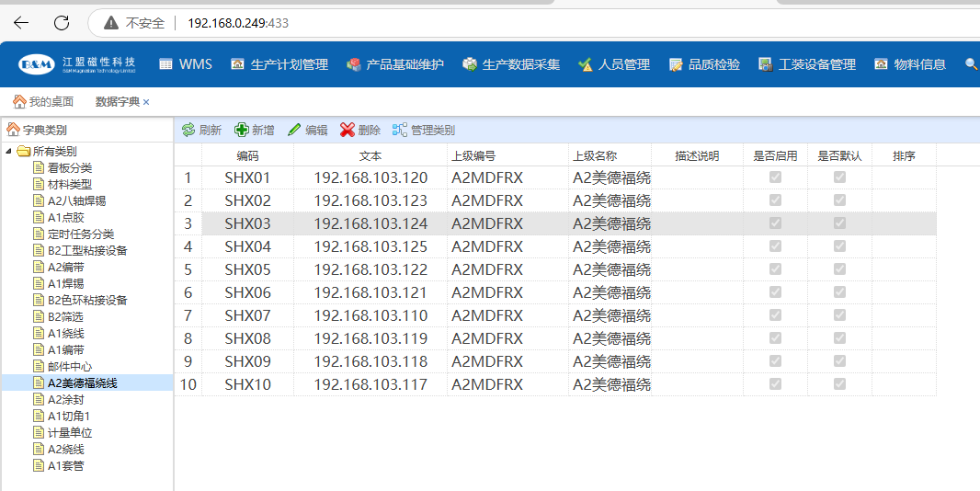
Task: Select the A2涂封 category in tree
Action: point(65,399)
